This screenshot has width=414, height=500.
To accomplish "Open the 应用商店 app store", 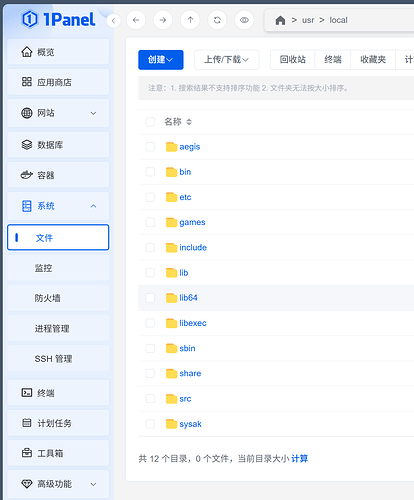I will point(58,82).
